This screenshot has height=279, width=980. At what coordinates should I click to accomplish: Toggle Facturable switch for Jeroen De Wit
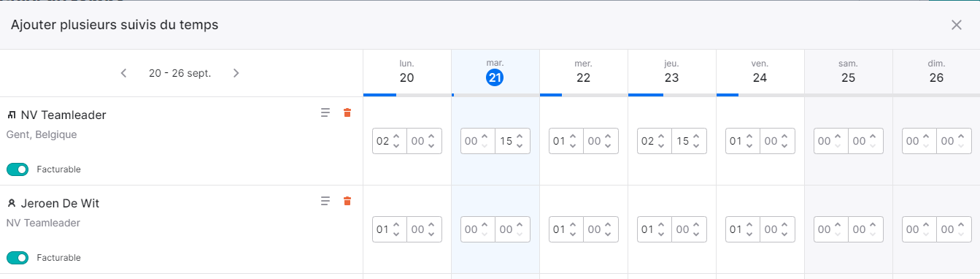click(x=18, y=258)
